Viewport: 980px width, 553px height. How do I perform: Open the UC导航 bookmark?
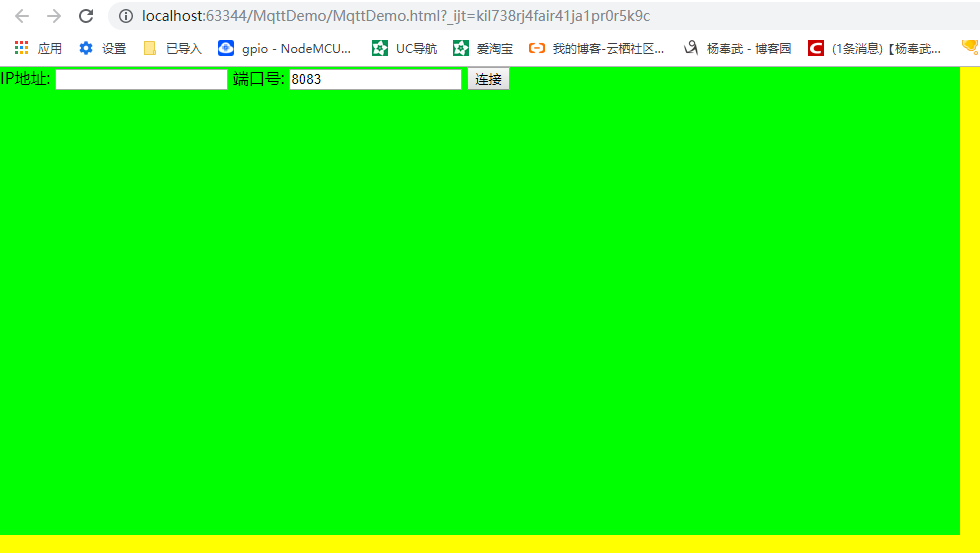pyautogui.click(x=404, y=48)
